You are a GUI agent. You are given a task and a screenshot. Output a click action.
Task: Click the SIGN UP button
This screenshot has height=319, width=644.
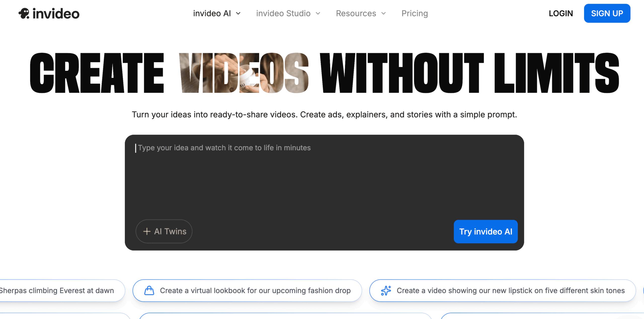(x=607, y=13)
